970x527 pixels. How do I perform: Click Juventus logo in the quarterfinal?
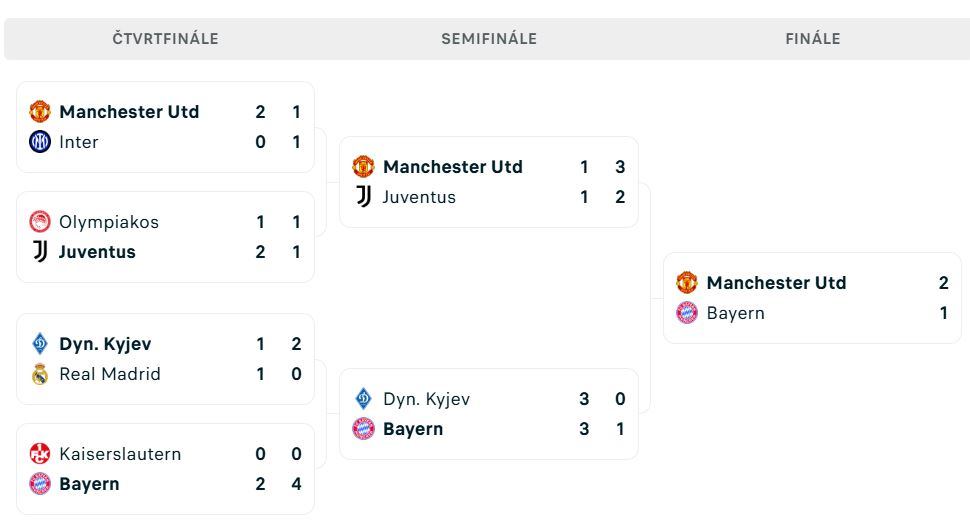pos(40,252)
